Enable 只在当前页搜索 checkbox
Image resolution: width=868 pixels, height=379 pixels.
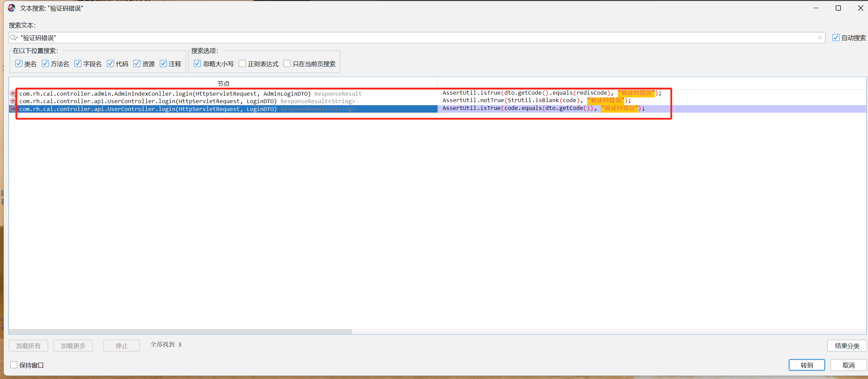coord(287,64)
